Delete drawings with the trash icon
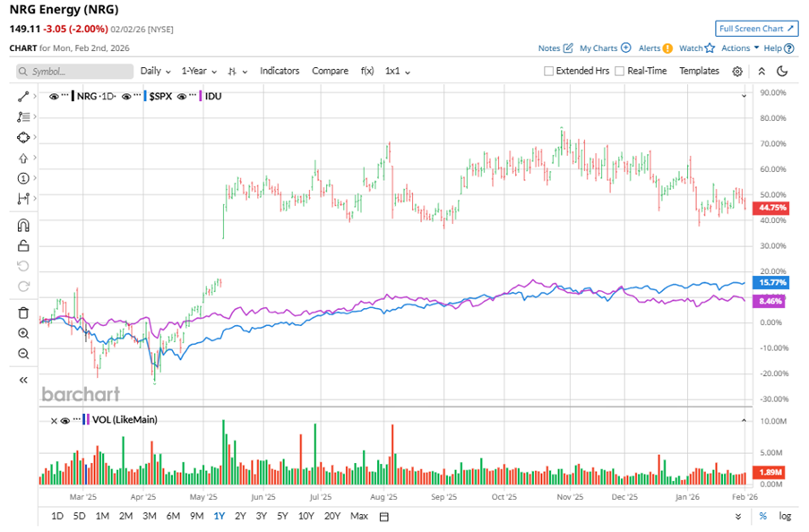The width and height of the screenshot is (809, 532). point(23,313)
